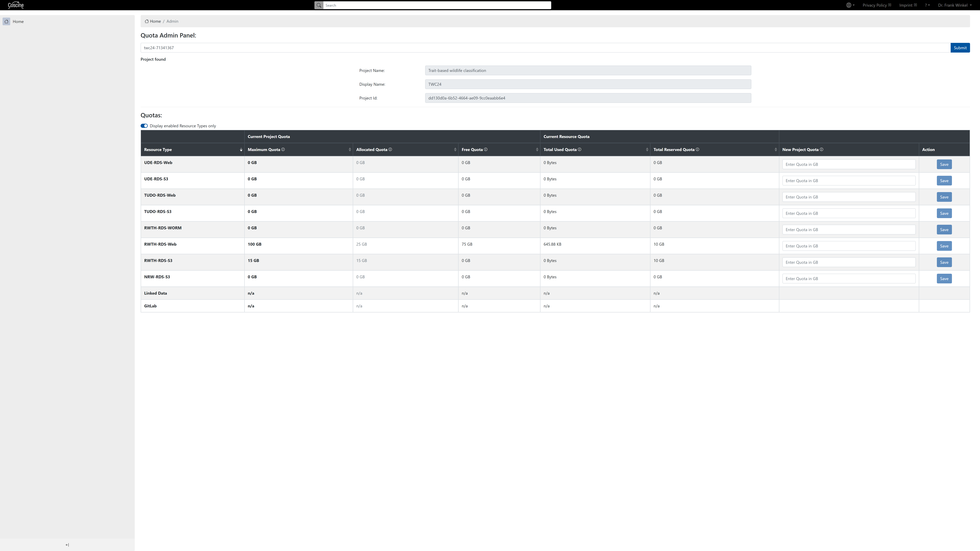Viewport: 980px width, 551px height.
Task: Click quota input for TUDO-RDS-S3
Action: [x=849, y=213]
